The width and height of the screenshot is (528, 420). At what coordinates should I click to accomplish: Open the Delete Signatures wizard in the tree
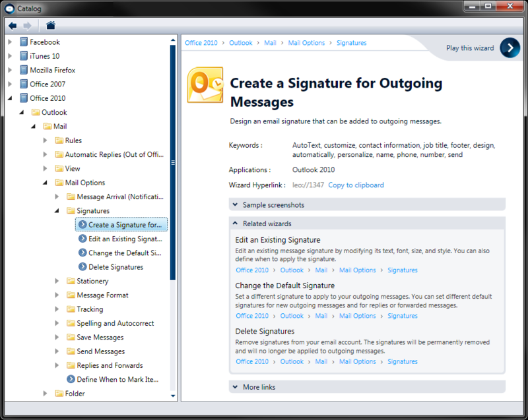pos(111,267)
